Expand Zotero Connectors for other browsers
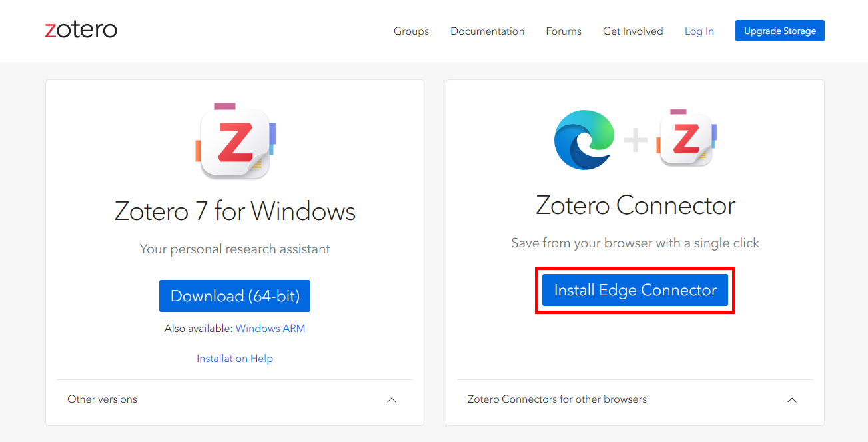868x442 pixels. pos(792,400)
